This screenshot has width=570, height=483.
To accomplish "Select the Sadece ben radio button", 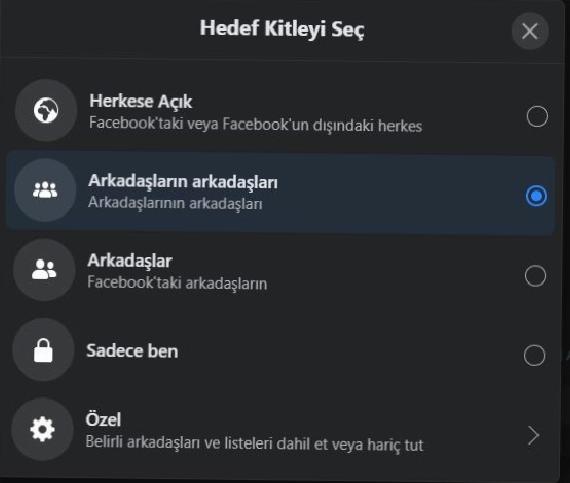I will coord(534,355).
